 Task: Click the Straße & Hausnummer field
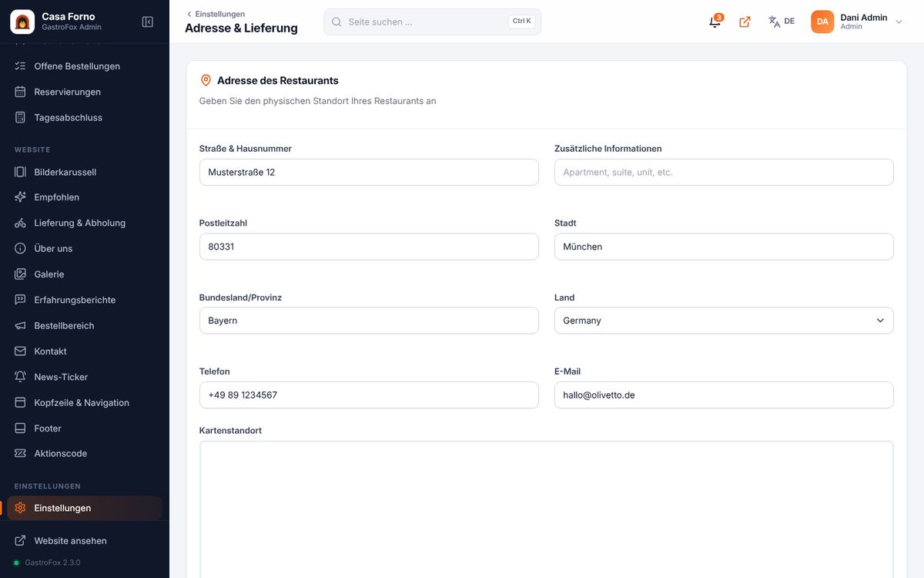pos(369,172)
